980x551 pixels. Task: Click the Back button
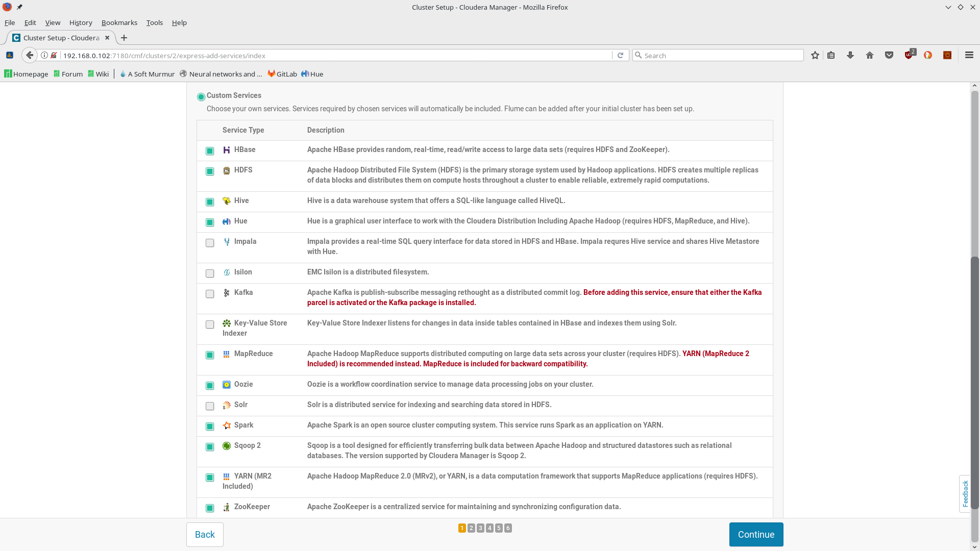(x=205, y=534)
